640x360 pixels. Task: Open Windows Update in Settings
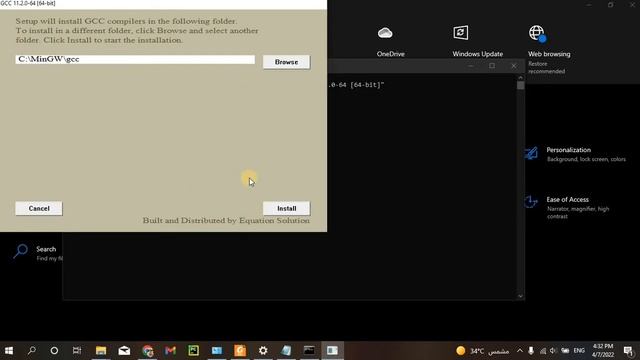click(x=477, y=42)
